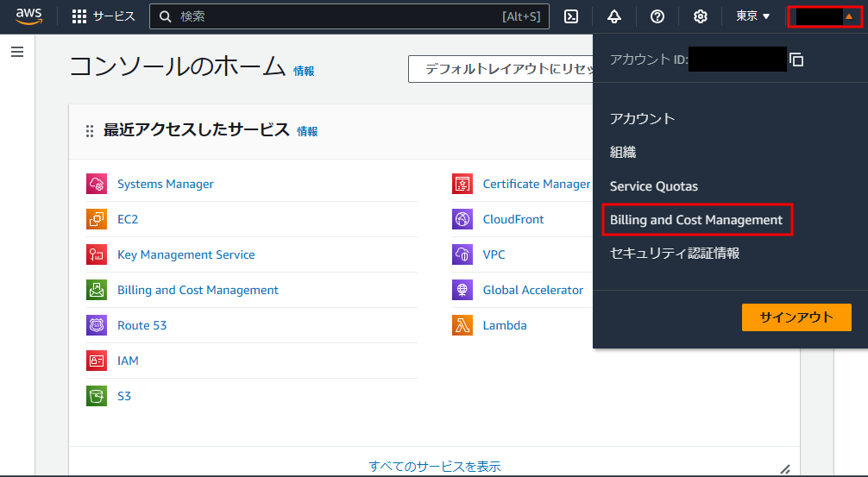Click すべてのサービスを表示 link
Image resolution: width=868 pixels, height=477 pixels.
click(435, 467)
